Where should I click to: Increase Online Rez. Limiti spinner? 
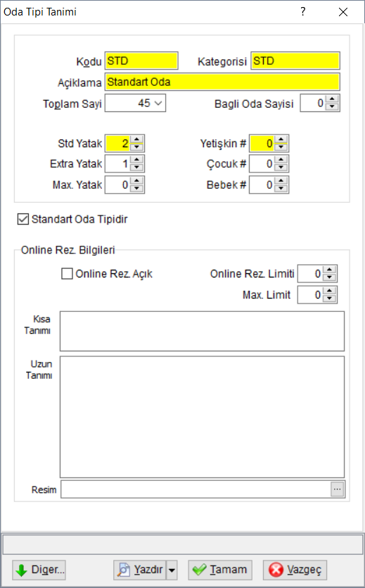point(329,270)
